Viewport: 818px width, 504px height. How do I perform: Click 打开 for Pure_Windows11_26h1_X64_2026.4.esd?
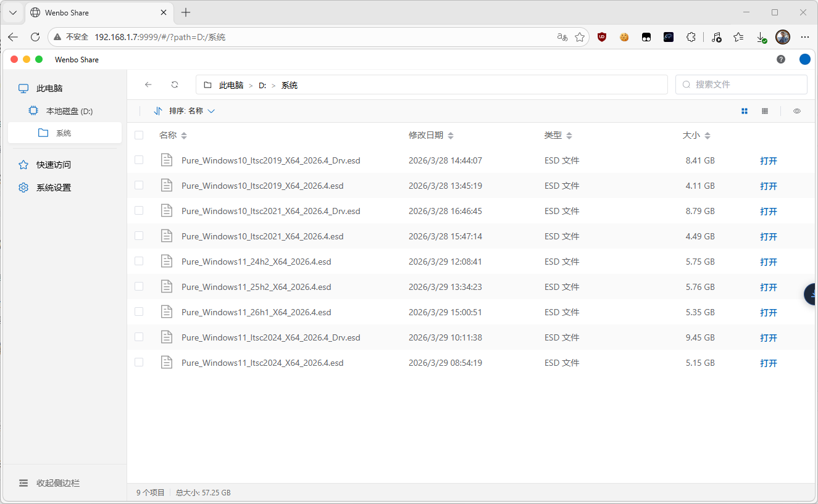tap(769, 313)
